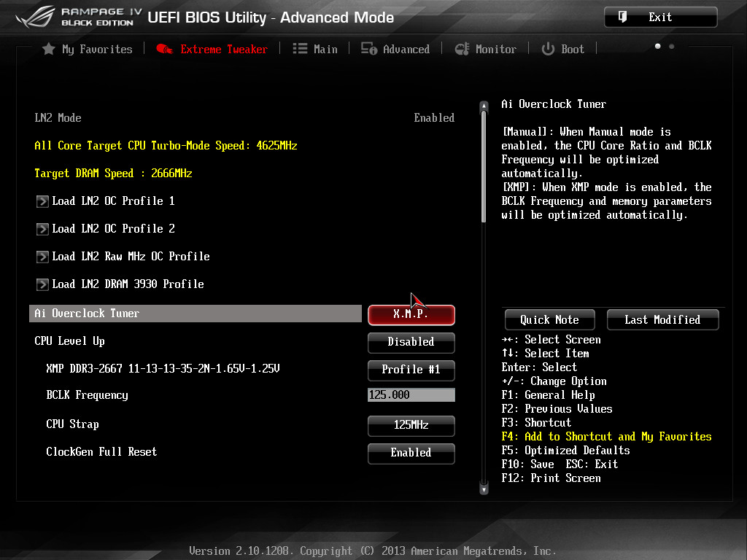Click the Advanced chip icon
Screen dimensions: 747x560
click(x=368, y=49)
